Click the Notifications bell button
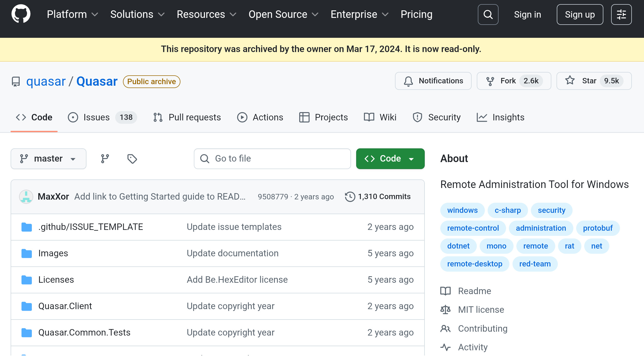Screen dimensions: 644x363 433,81
